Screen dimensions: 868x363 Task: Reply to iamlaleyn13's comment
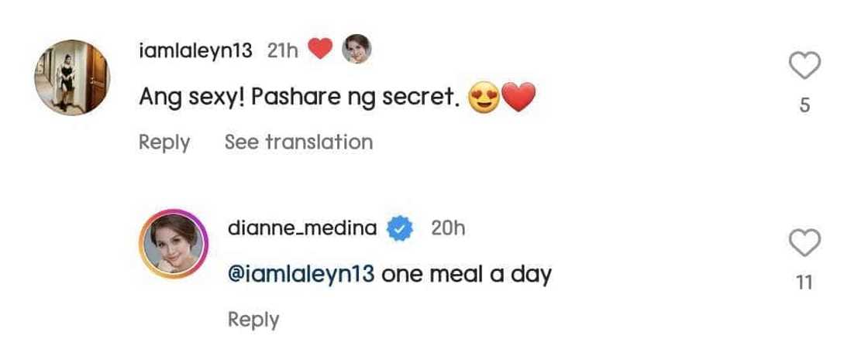(x=164, y=142)
